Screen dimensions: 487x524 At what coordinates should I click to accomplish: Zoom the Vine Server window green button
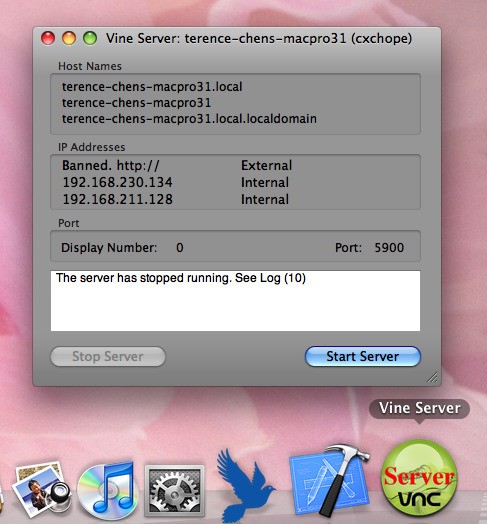click(90, 38)
